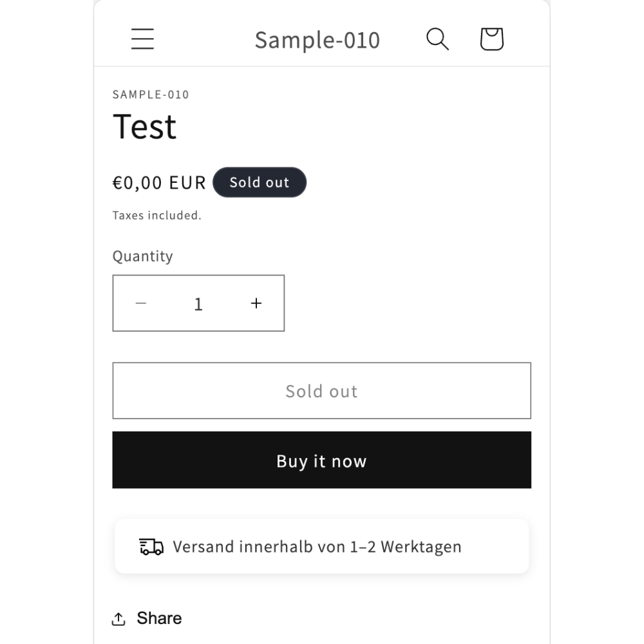
Task: Click the Versand innerhalb von 1–2 Werktagen text
Action: point(317,547)
